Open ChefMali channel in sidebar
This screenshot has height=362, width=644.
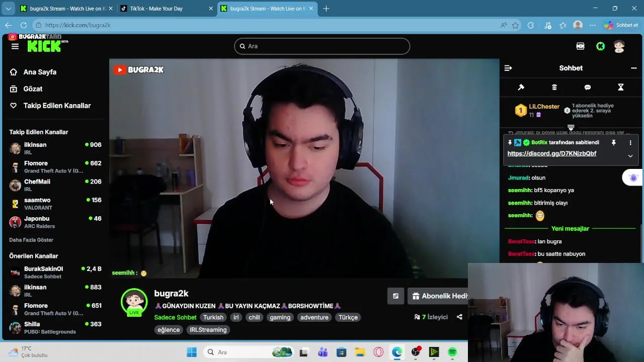click(55, 185)
